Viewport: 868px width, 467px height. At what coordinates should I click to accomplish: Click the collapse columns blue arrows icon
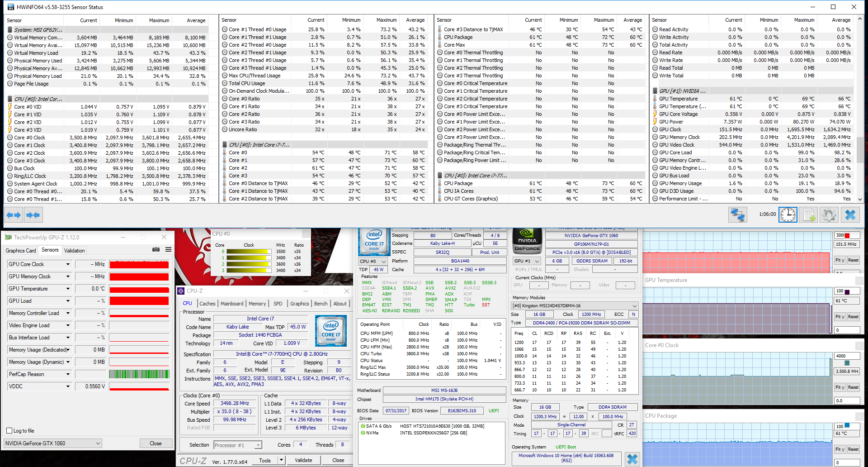click(33, 215)
